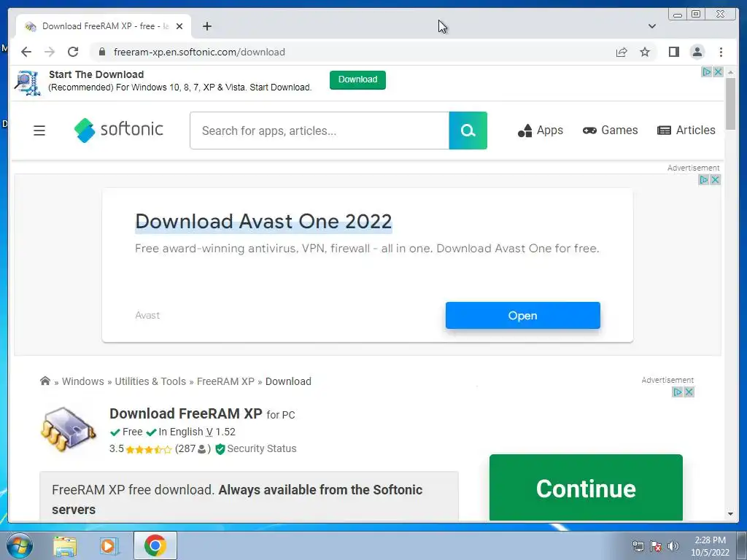
Task: Launch Windows Media Player from taskbar
Action: (x=109, y=545)
